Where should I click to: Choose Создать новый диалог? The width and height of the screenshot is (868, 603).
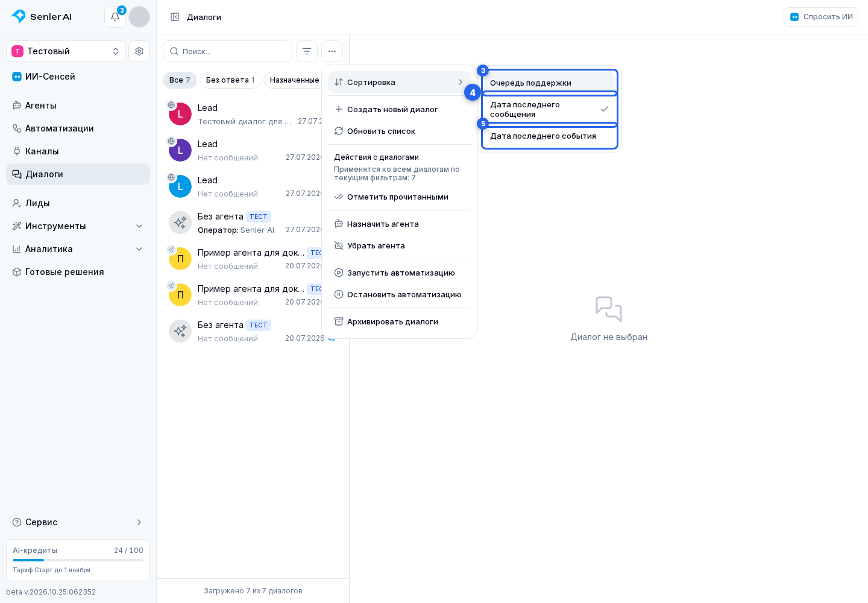point(400,109)
